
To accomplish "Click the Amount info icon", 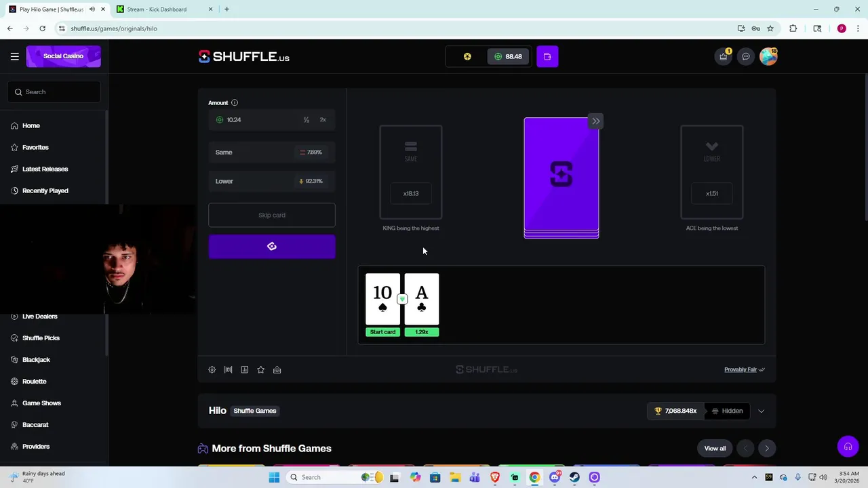I will click(235, 102).
